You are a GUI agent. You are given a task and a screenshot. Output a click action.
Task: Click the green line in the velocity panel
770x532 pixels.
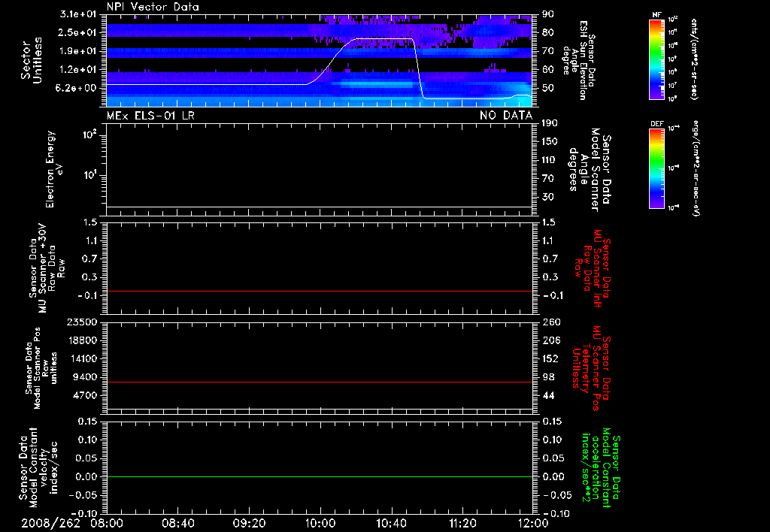(x=320, y=476)
